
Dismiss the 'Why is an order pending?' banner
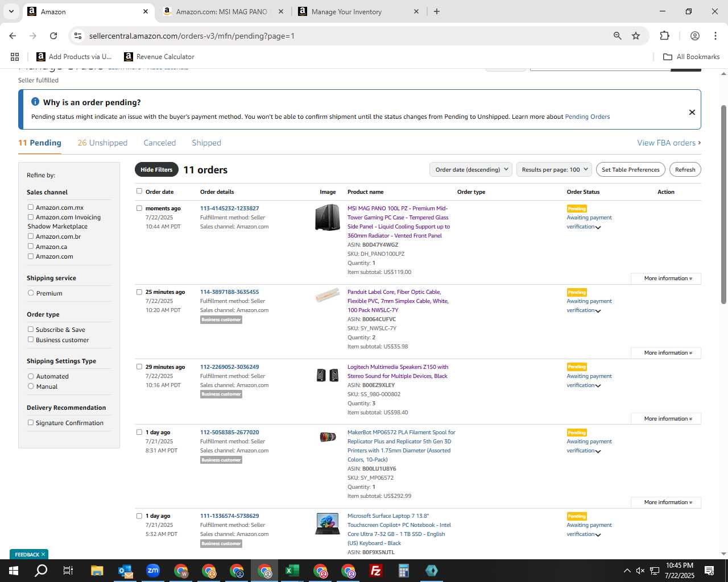point(692,112)
